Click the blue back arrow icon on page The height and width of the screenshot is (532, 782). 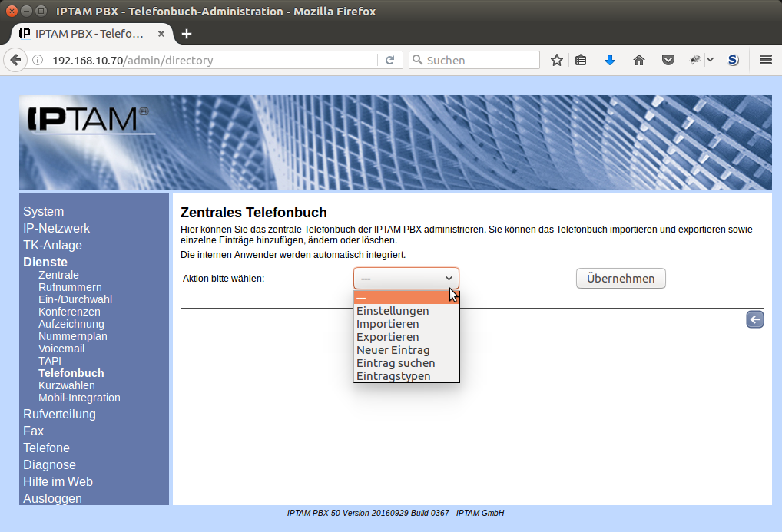point(754,320)
